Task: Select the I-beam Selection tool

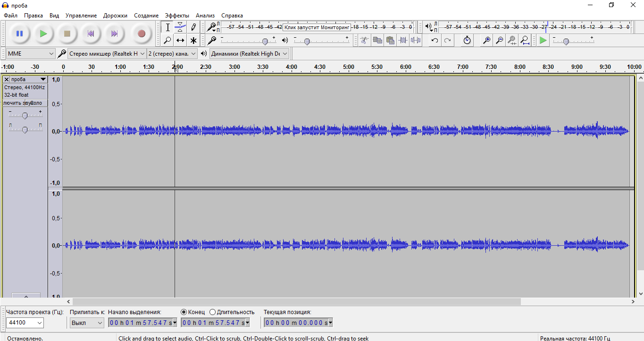Action: click(167, 27)
